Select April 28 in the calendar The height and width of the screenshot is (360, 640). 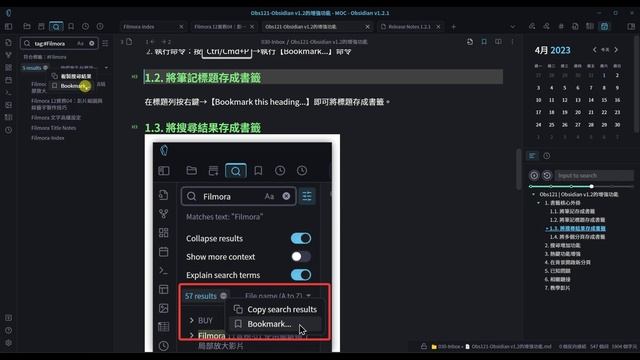[x=591, y=125]
